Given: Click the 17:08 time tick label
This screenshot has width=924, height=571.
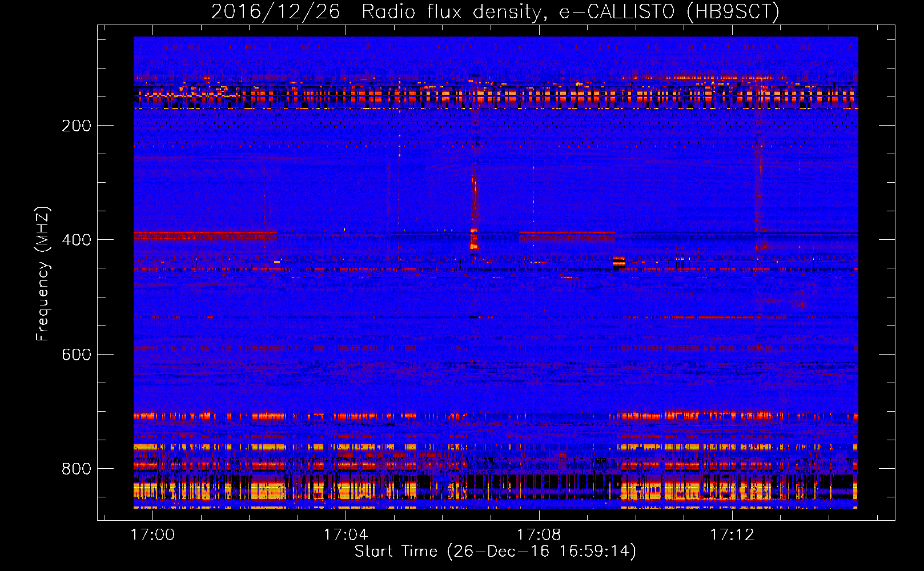Looking at the screenshot, I should [x=539, y=535].
